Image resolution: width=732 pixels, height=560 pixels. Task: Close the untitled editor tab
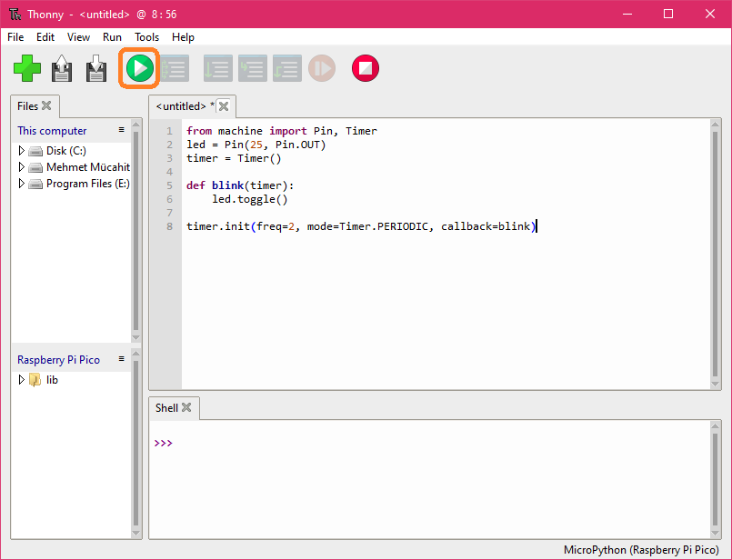[224, 106]
